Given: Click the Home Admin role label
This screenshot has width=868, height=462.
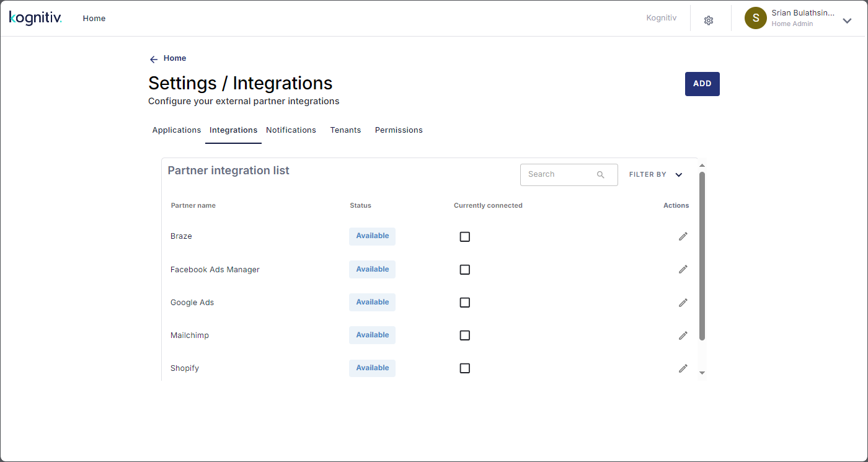Looking at the screenshot, I should 792,24.
